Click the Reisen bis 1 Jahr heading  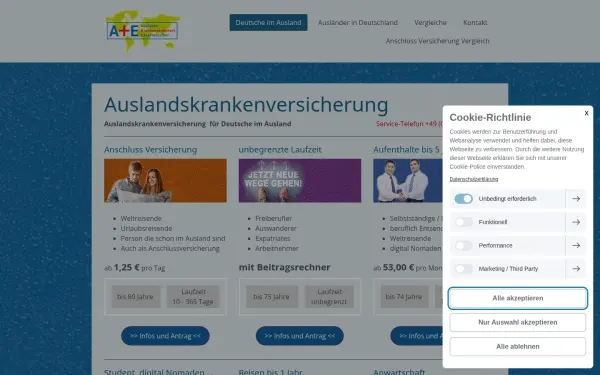tap(271, 372)
